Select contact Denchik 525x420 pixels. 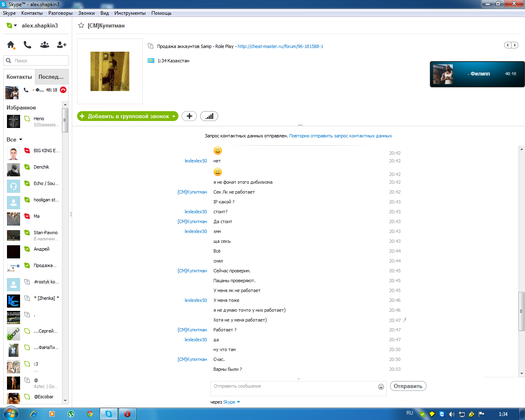[33, 170]
